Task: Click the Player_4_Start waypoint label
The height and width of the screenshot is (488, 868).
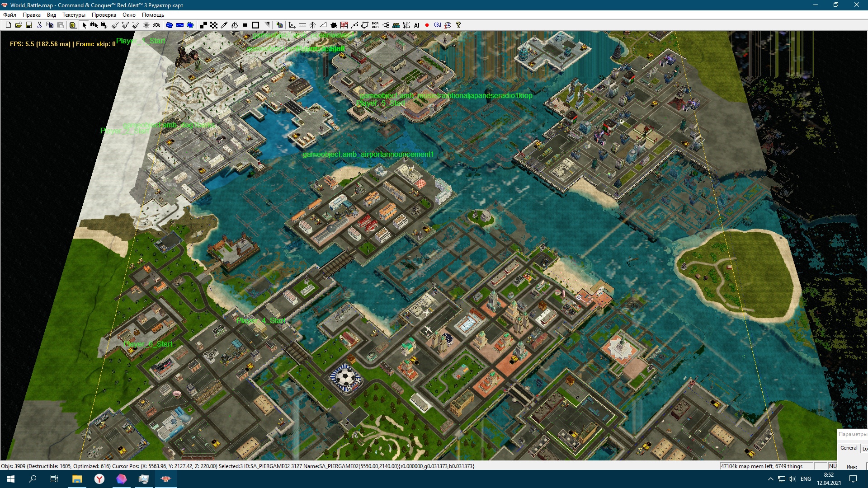Action: coord(261,320)
